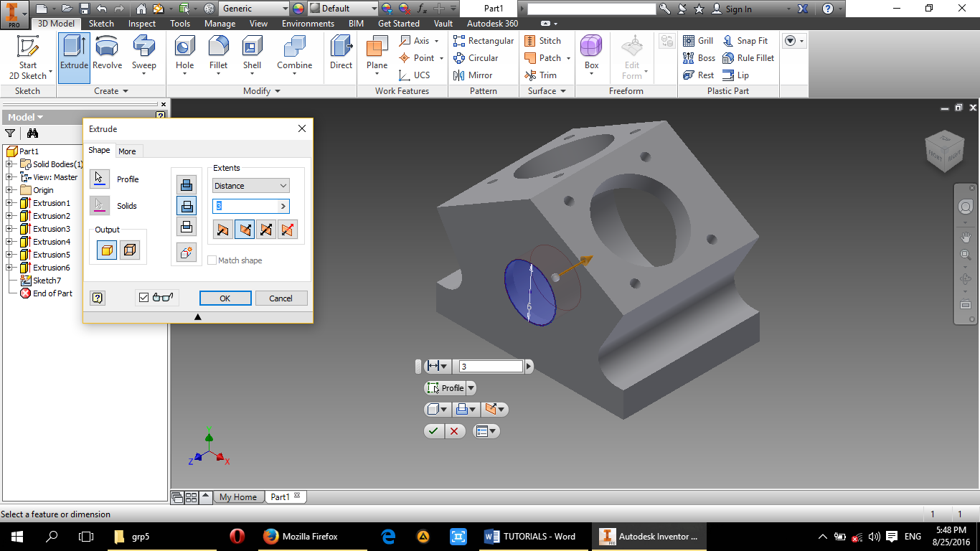
Task: Toggle the preview glasses checkbox
Action: (x=143, y=298)
